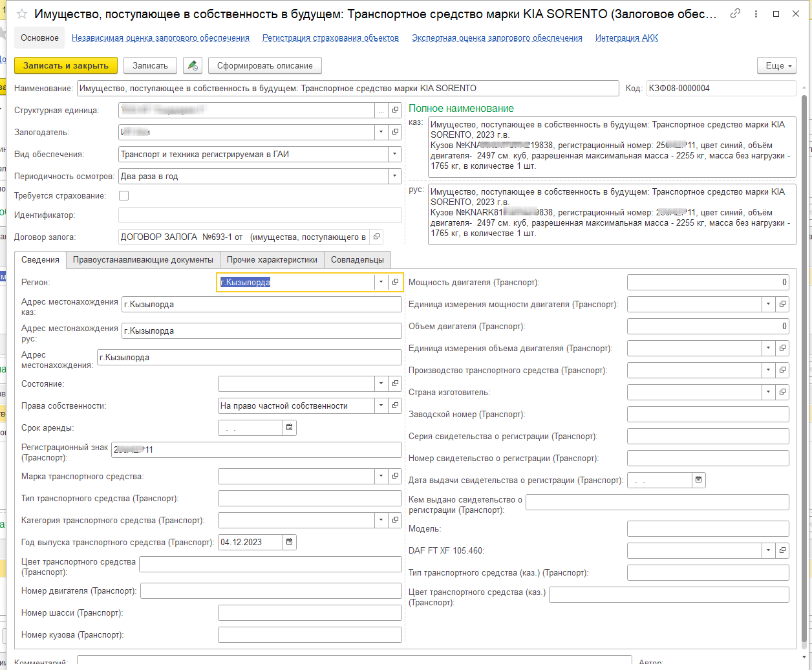Switch to Основное section
The width and height of the screenshot is (812, 670).
coord(39,38)
